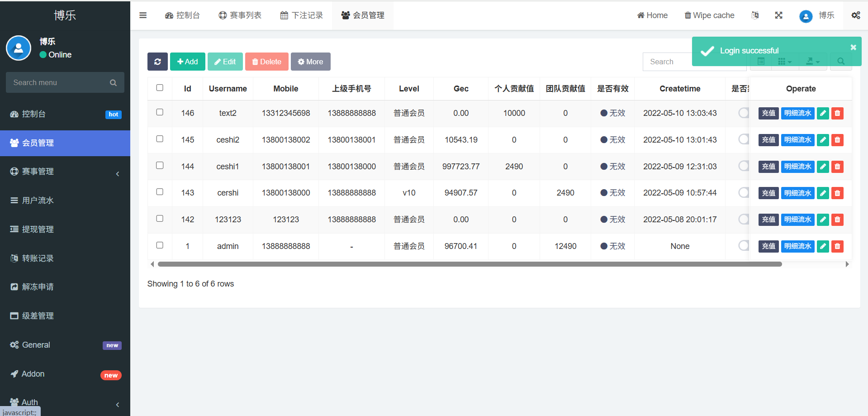Expand the Auth sidebar menu
The height and width of the screenshot is (416, 868).
65,402
